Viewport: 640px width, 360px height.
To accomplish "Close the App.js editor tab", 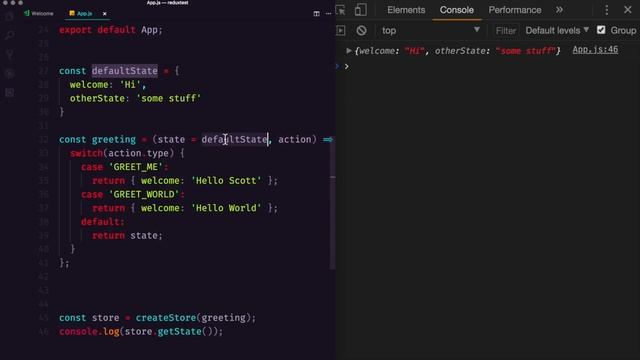I will coord(104,13).
